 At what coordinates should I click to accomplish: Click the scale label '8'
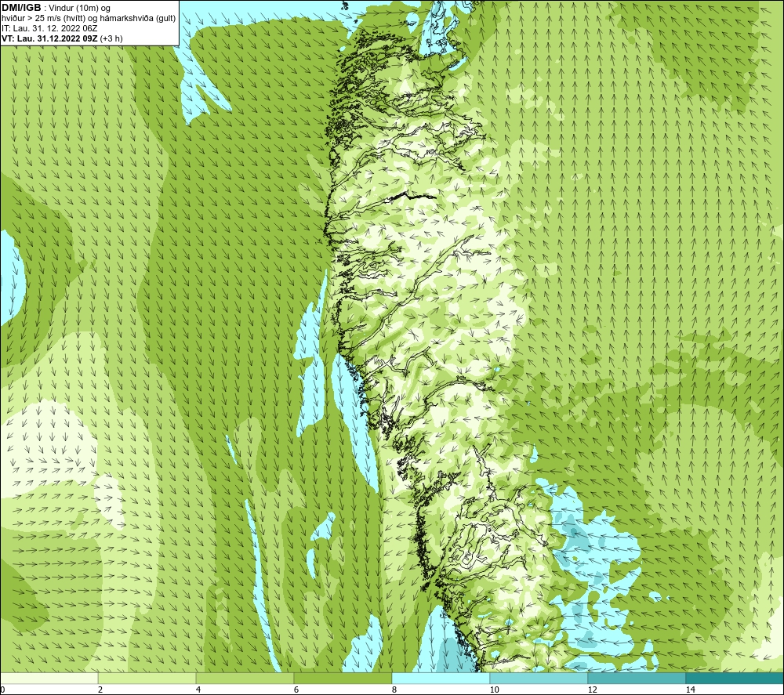(394, 690)
